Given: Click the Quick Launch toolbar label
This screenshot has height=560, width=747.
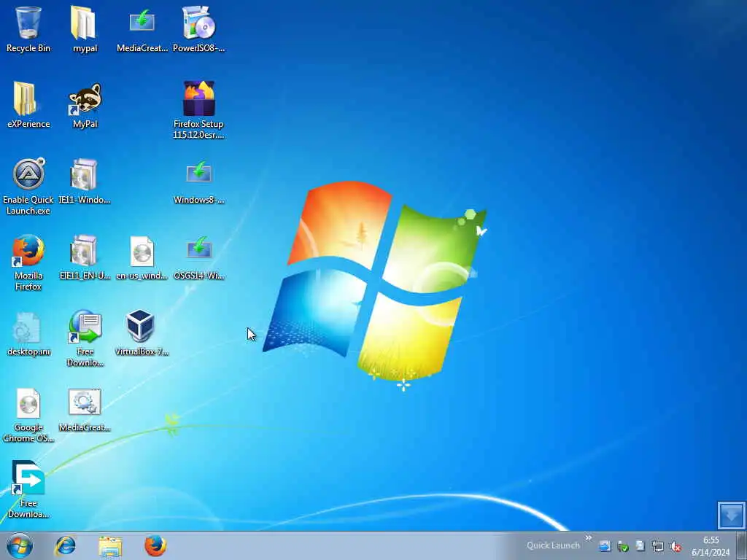Looking at the screenshot, I should [x=553, y=545].
